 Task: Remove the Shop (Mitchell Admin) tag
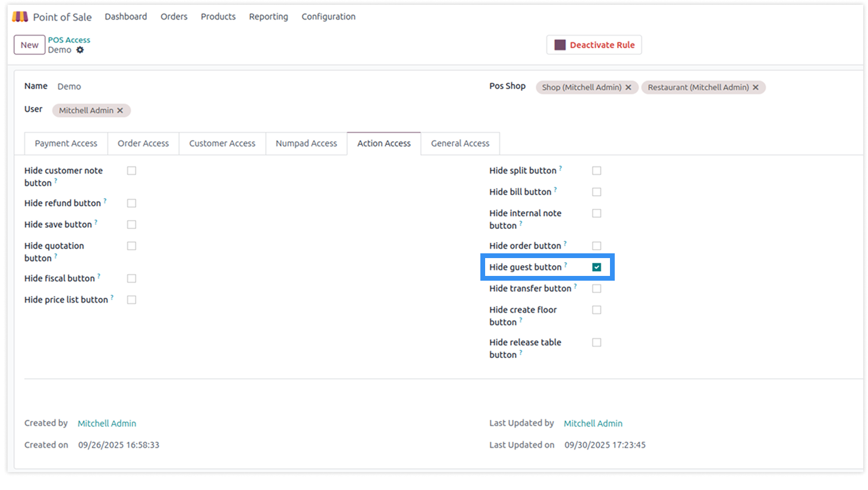tap(628, 87)
